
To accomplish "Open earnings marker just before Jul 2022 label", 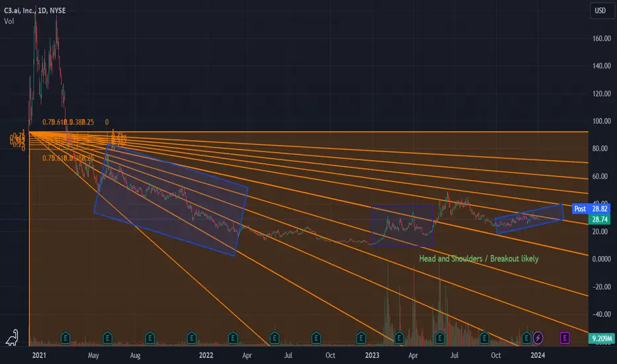I will click(274, 338).
